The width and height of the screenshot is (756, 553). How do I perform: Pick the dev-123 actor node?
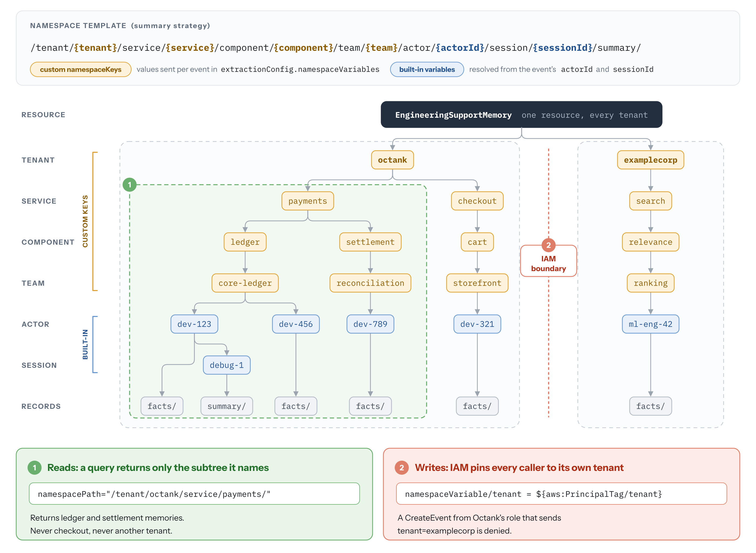pyautogui.click(x=194, y=324)
